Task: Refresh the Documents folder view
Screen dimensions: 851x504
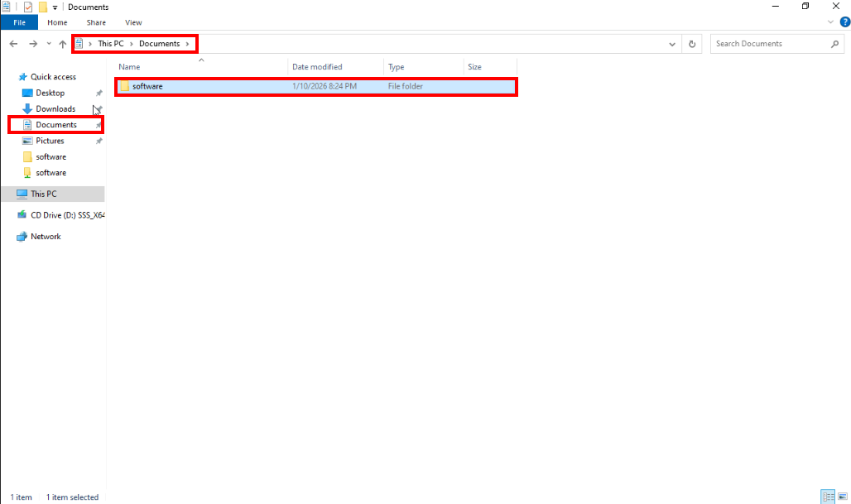Action: pyautogui.click(x=693, y=44)
